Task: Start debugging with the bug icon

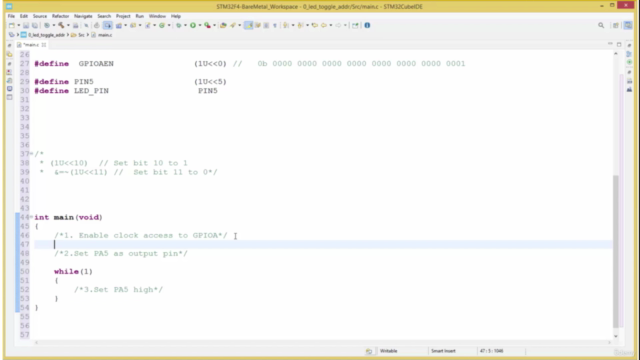Action: click(178, 25)
